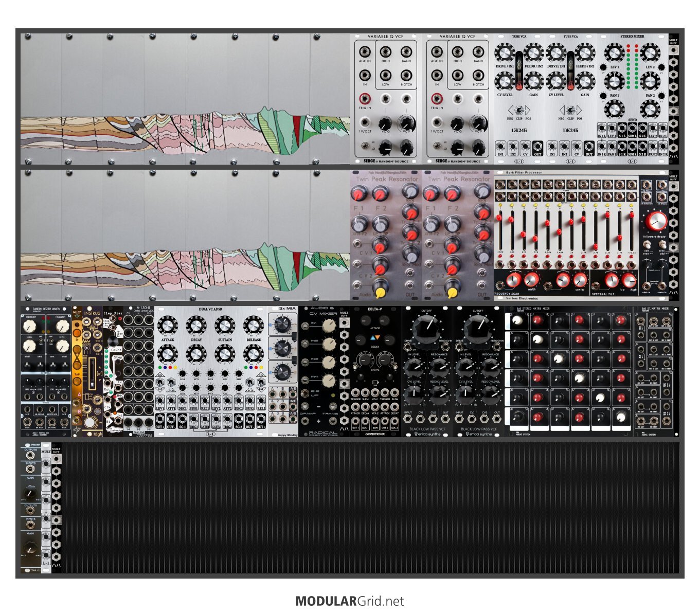This screenshot has width=700, height=612.
Task: Click top knob on 3x MIA module
Action: click(x=282, y=324)
